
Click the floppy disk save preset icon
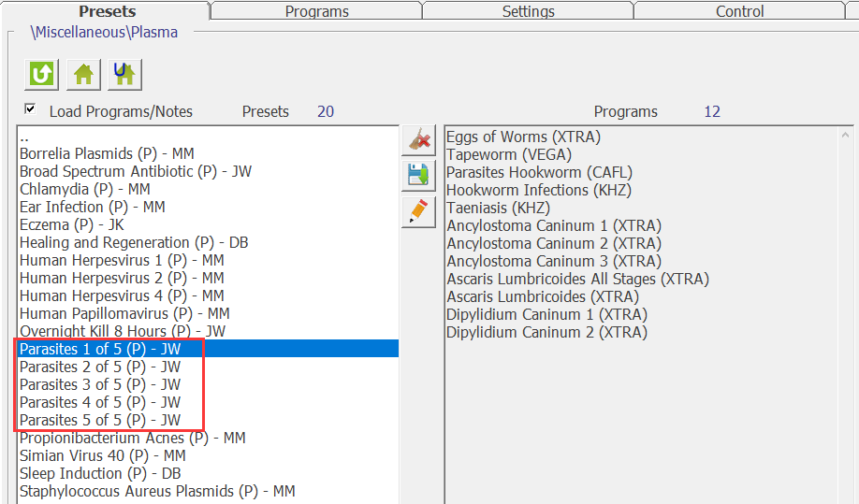tap(419, 175)
